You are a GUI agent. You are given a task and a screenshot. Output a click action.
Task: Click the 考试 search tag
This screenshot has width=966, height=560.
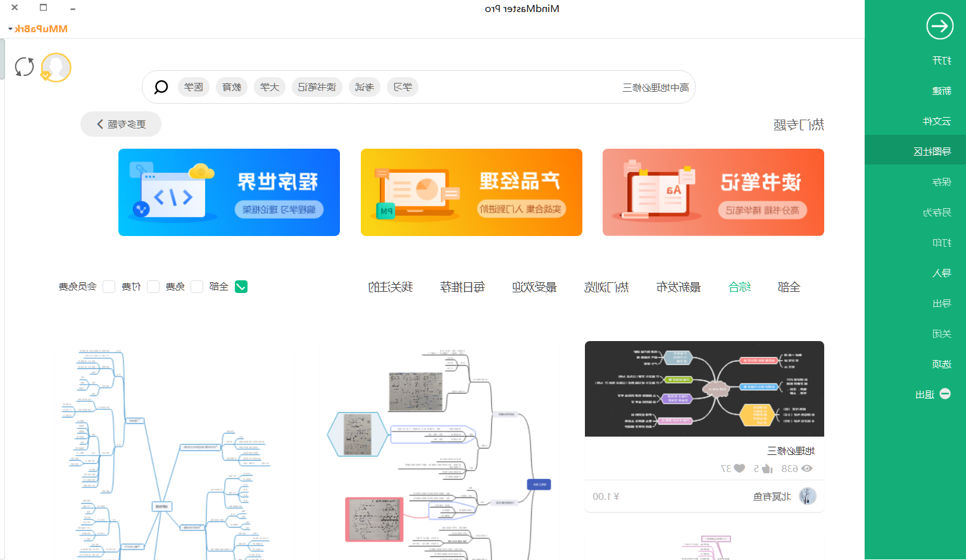tap(365, 87)
